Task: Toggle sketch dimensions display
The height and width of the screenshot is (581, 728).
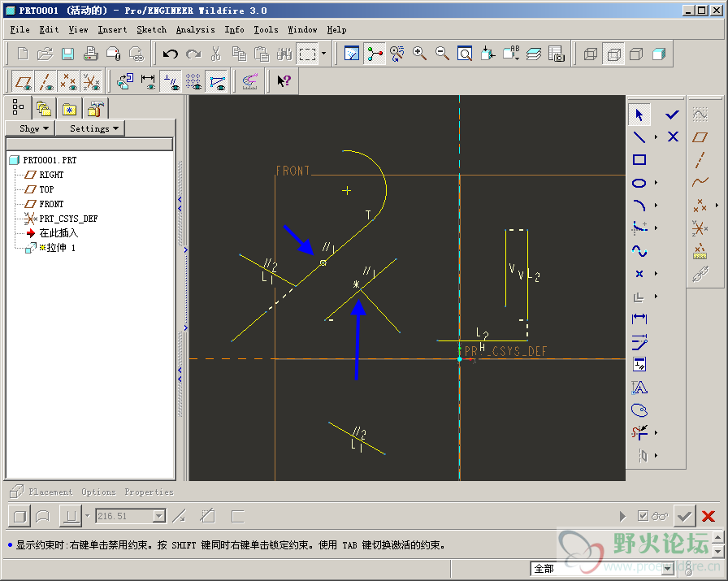Action: pos(148,82)
